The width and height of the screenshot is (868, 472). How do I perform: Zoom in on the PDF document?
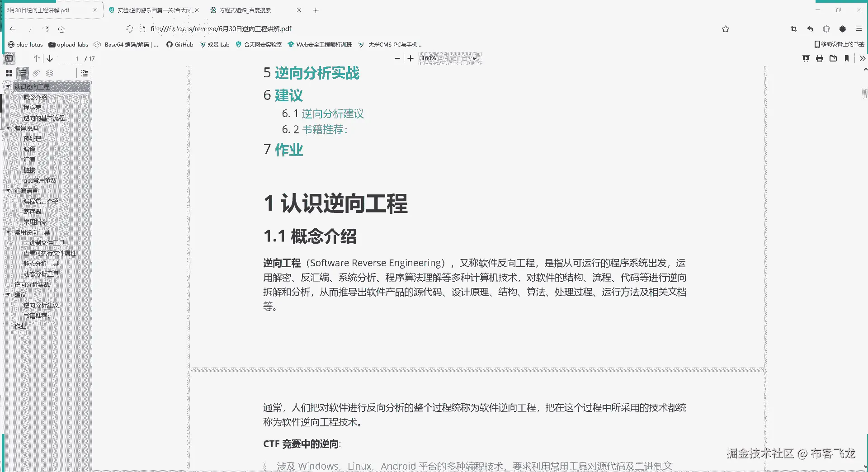coord(410,58)
